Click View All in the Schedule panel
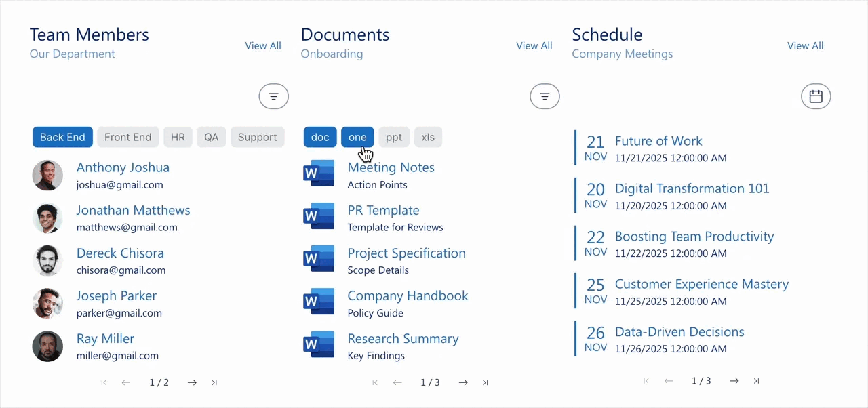This screenshot has height=408, width=868. 805,45
